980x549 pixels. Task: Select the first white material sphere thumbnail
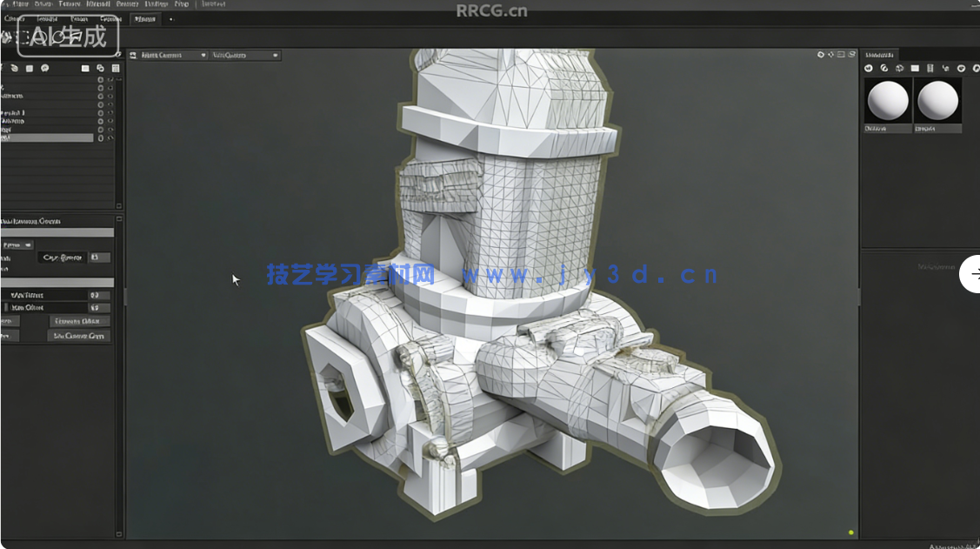[x=888, y=100]
